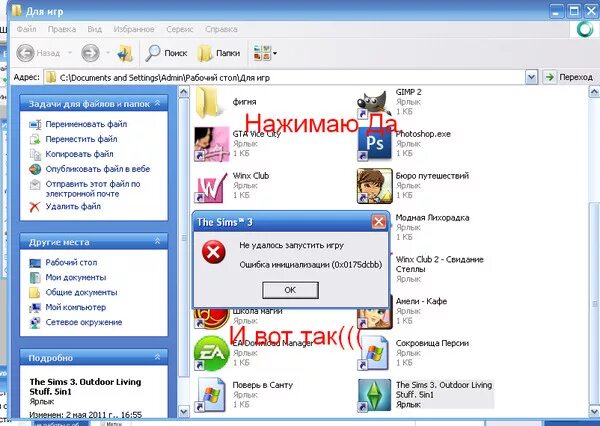The height and width of the screenshot is (426, 600).
Task: Select the GIMP 2 shortcut icon
Action: 374,103
